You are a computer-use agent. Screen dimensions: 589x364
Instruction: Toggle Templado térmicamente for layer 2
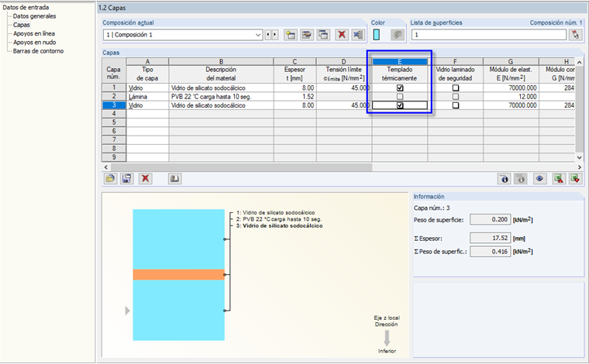point(400,97)
